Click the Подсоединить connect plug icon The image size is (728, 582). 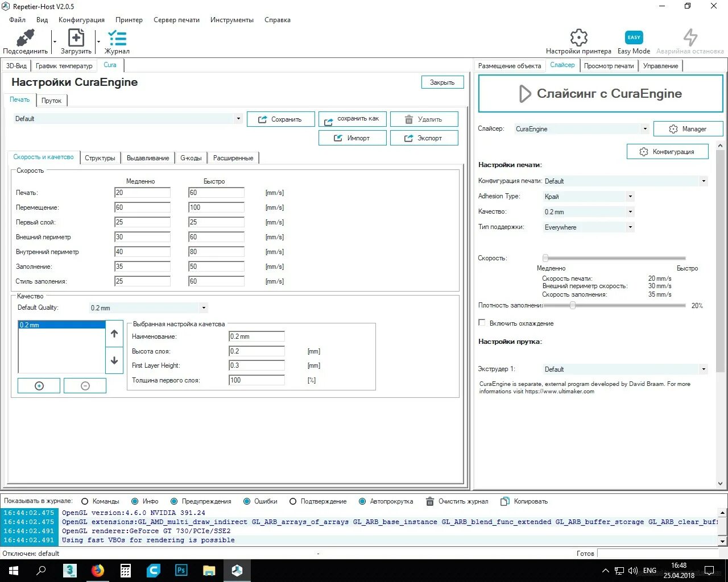26,38
